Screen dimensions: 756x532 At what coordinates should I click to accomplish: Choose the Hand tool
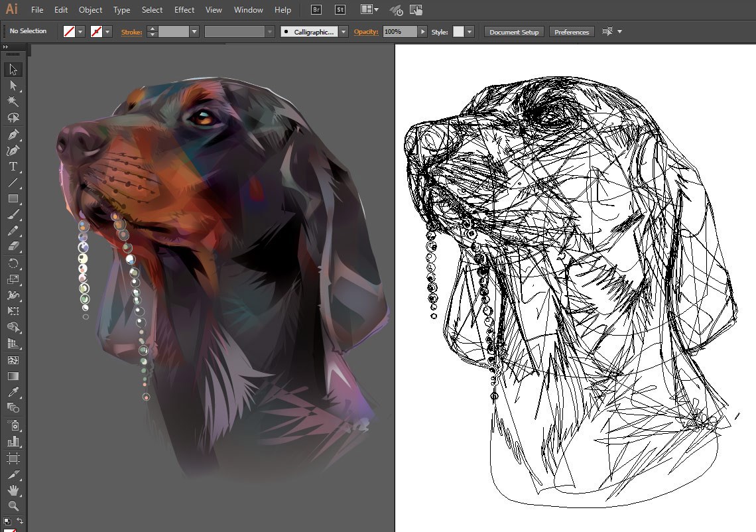pyautogui.click(x=13, y=490)
